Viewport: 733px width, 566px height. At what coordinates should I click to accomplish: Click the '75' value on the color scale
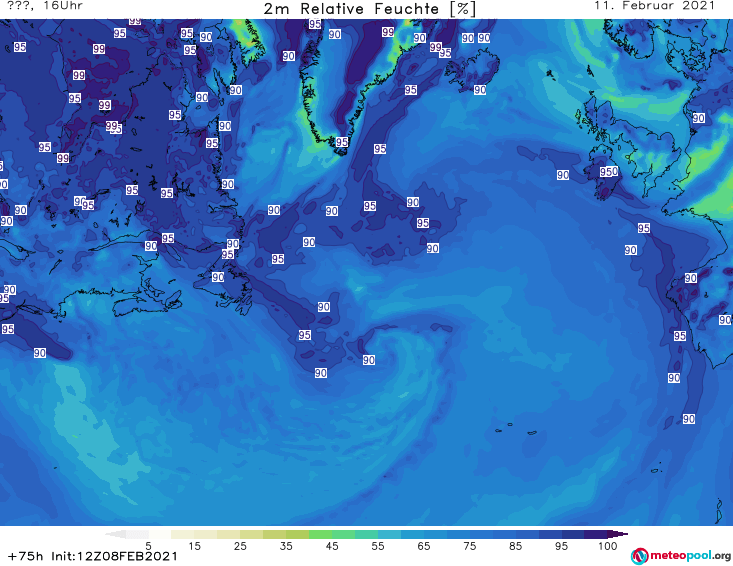470,546
